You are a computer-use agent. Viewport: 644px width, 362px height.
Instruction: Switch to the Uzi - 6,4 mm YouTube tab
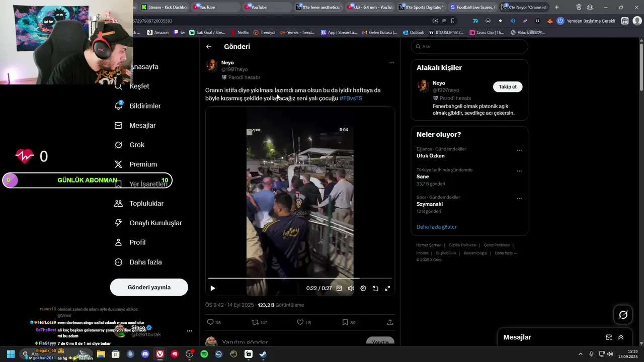point(370,7)
